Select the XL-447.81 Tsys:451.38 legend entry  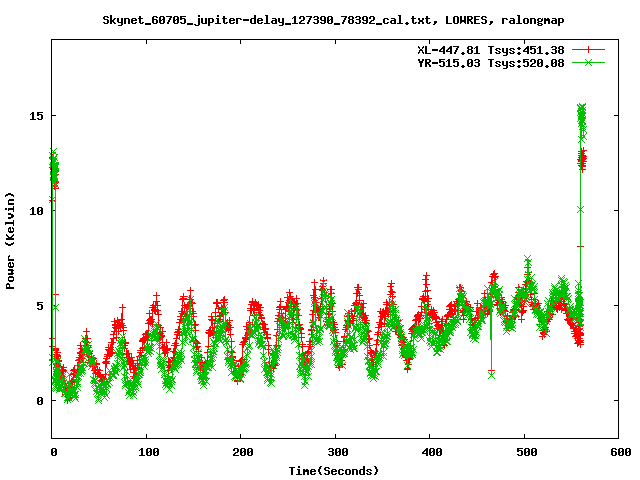tap(491, 50)
